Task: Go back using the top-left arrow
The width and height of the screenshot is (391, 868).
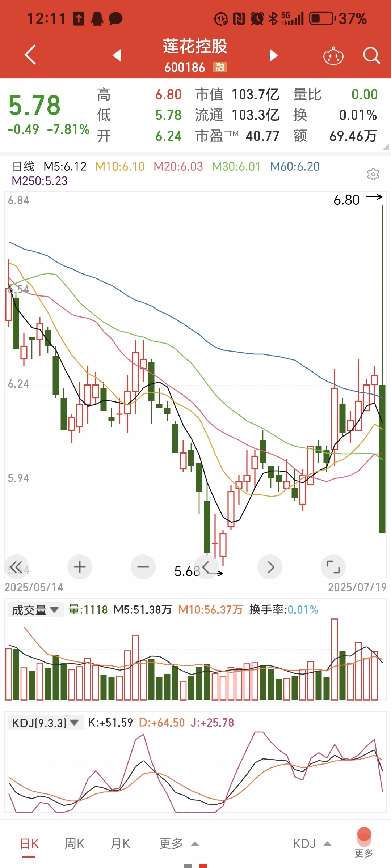Action: tap(30, 55)
